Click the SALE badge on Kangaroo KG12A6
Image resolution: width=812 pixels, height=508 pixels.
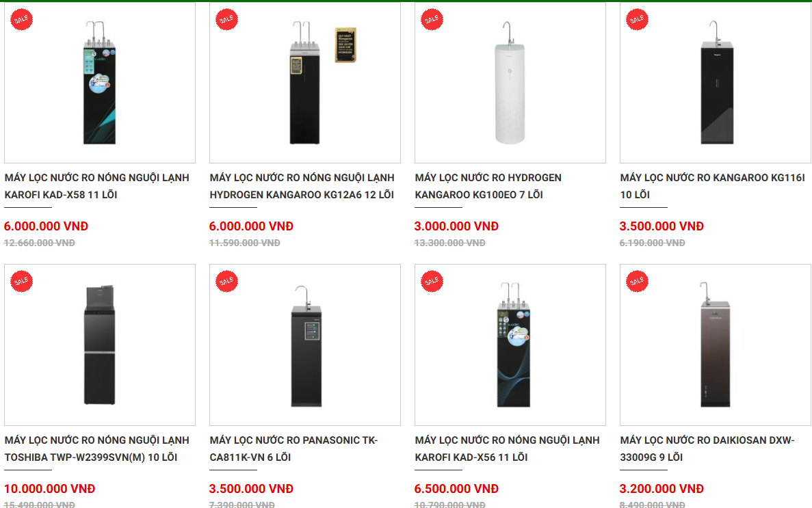point(227,19)
